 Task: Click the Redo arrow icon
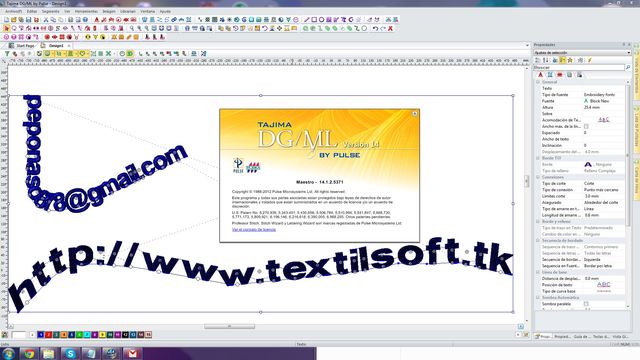383,28
